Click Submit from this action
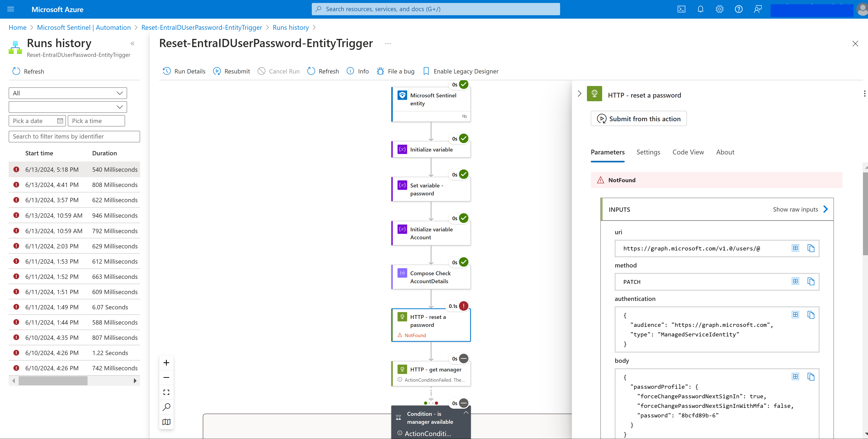The image size is (868, 439). [x=638, y=119]
